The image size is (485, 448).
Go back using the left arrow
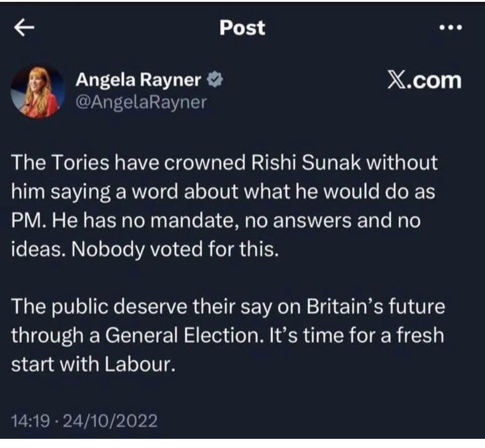coord(24,28)
